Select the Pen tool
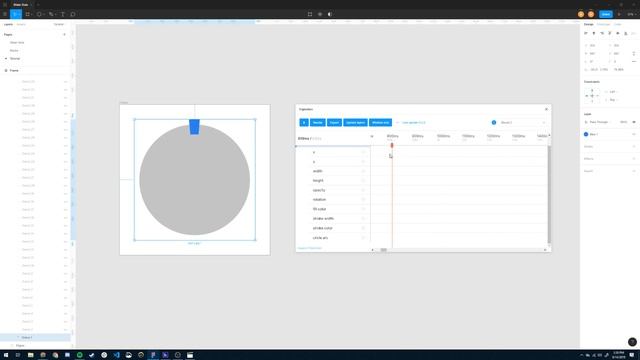640x360 pixels. click(x=51, y=14)
